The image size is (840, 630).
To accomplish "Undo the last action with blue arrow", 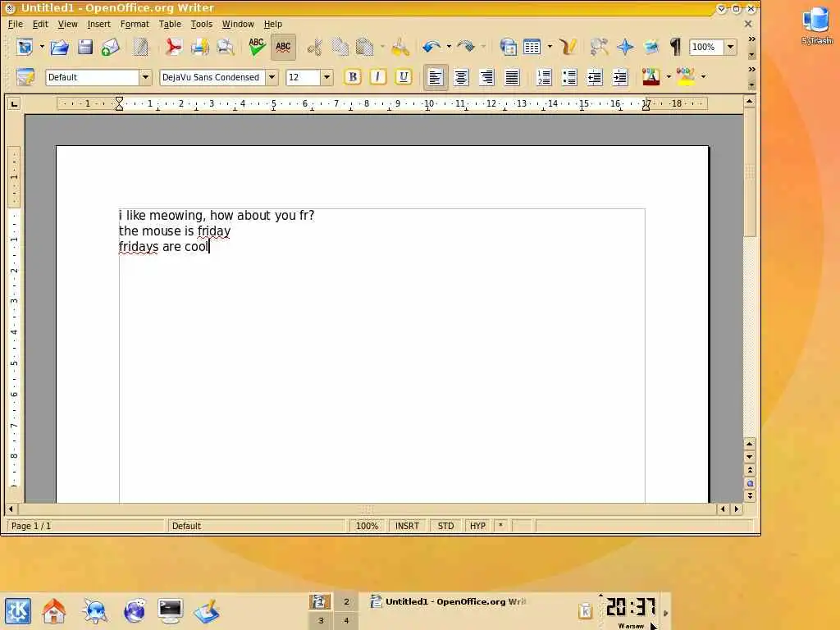I will tap(431, 47).
